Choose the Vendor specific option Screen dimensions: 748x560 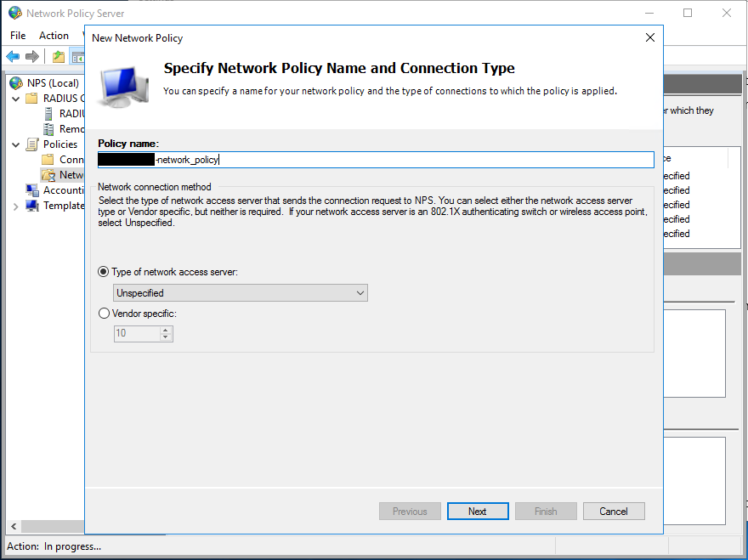tap(103, 313)
